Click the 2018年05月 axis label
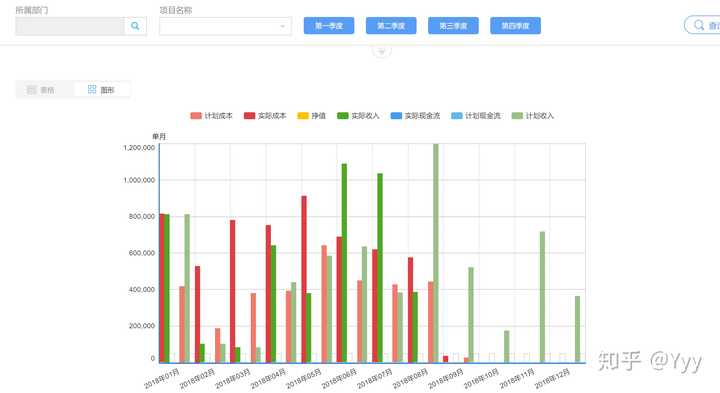This screenshot has width=720, height=393. (304, 379)
